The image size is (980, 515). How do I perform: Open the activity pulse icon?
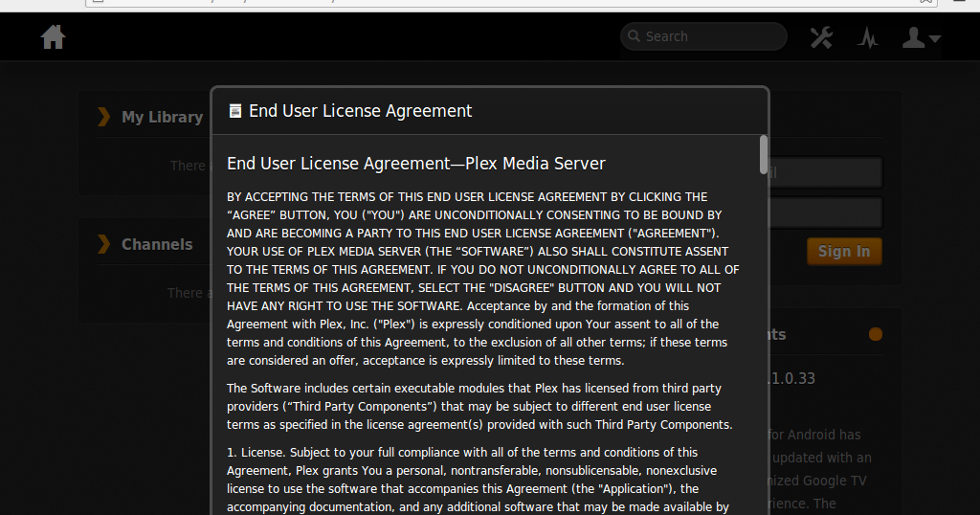click(x=867, y=37)
